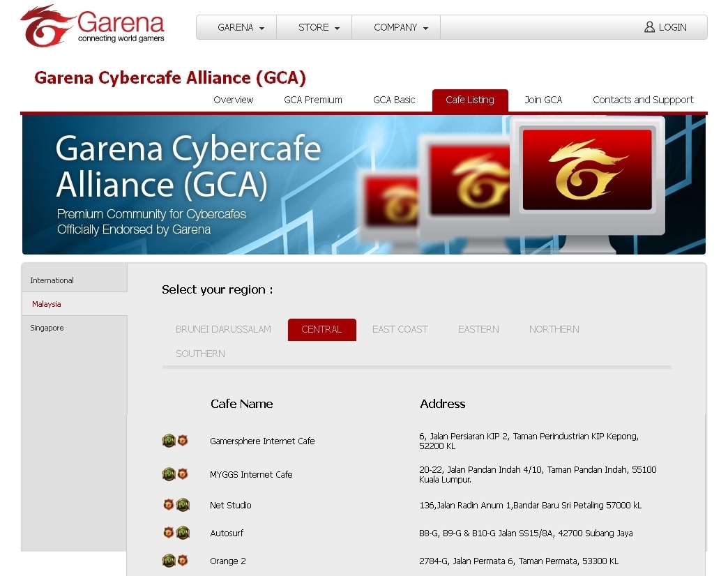
Task: Click cafe name Orange 2
Action: tap(228, 561)
